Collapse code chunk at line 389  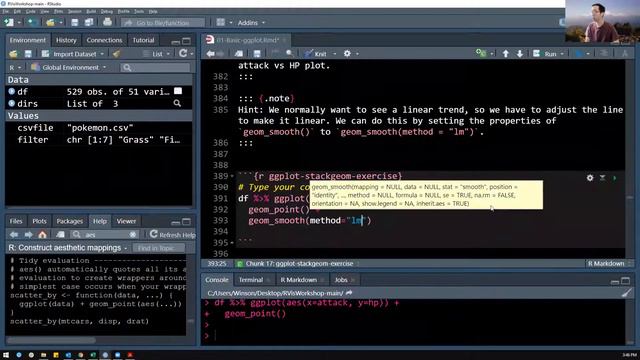(232, 176)
